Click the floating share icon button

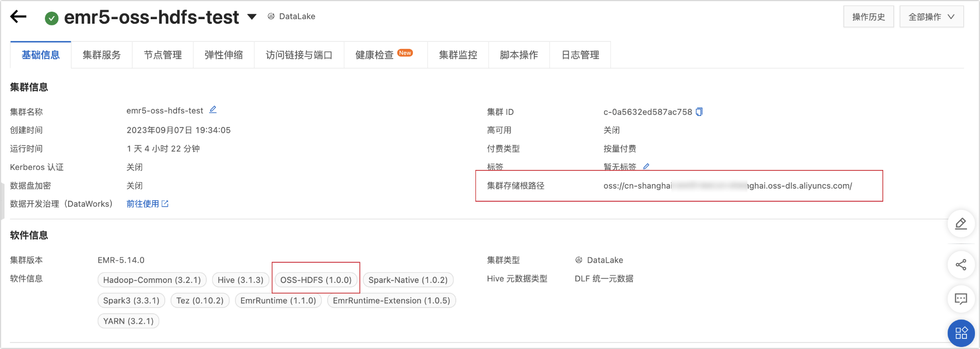click(961, 265)
